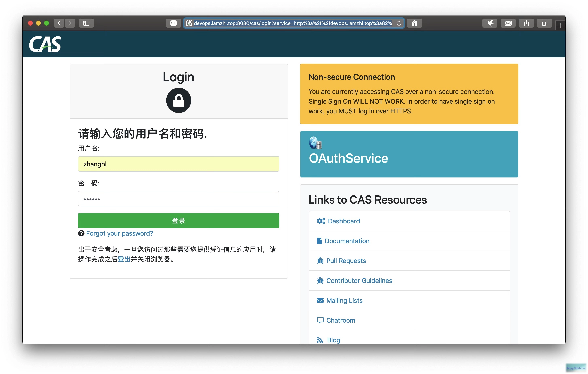Open the Contributor Guidelines link
This screenshot has height=374, width=588.
click(359, 280)
